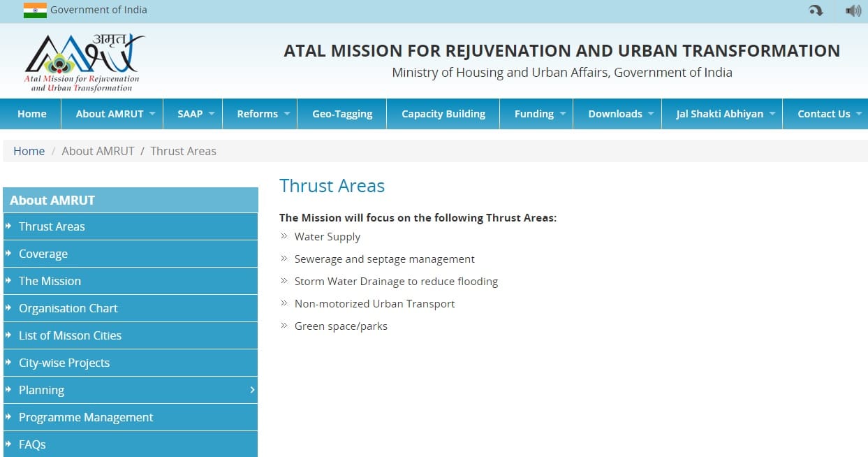Expand the Contact Us dropdown arrow

(858, 114)
